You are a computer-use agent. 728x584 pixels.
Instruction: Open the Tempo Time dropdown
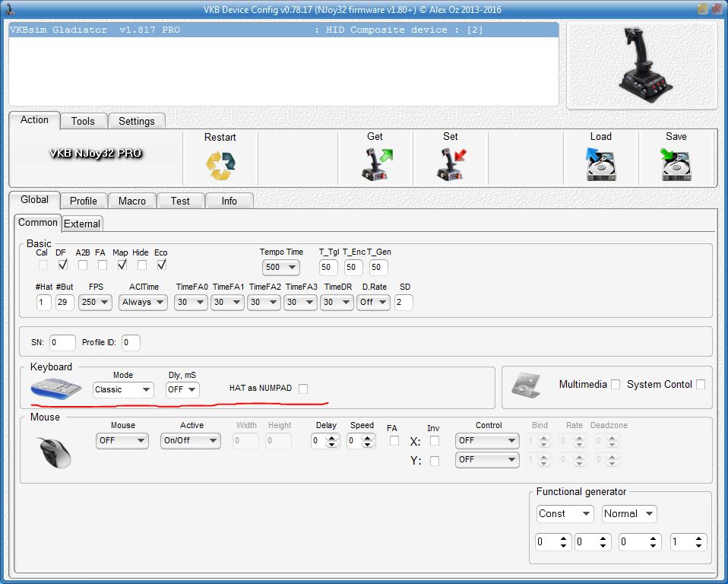coord(280,268)
